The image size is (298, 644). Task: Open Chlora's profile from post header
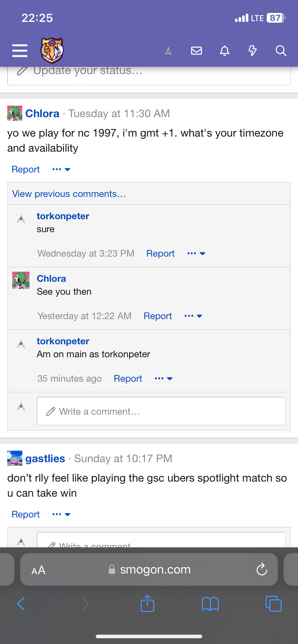pos(42,114)
